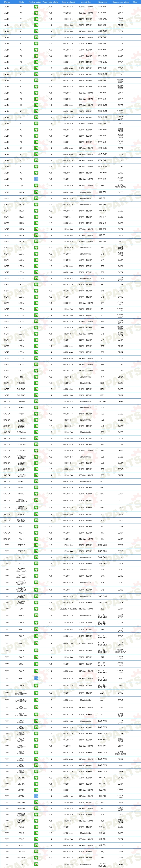Click the fuel icon in the VW Beetle SC1, SC2 row
141x868 pixels.
point(36,545)
